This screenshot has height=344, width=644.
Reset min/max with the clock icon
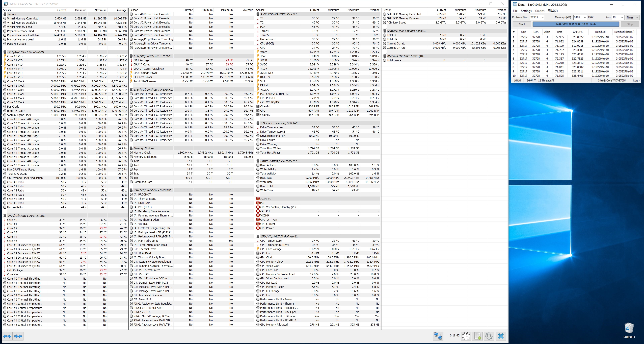coord(466,336)
